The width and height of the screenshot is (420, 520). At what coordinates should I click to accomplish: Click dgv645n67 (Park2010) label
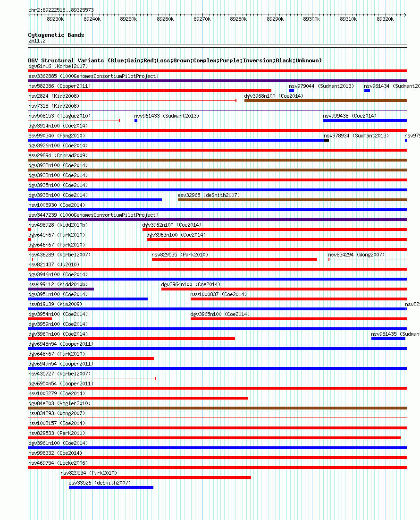pos(57,236)
